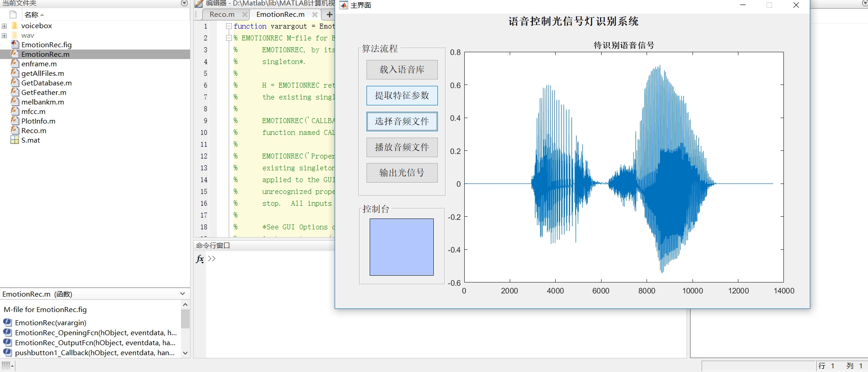Click the 控制台 panel label
The height and width of the screenshot is (372, 868).
(x=376, y=209)
